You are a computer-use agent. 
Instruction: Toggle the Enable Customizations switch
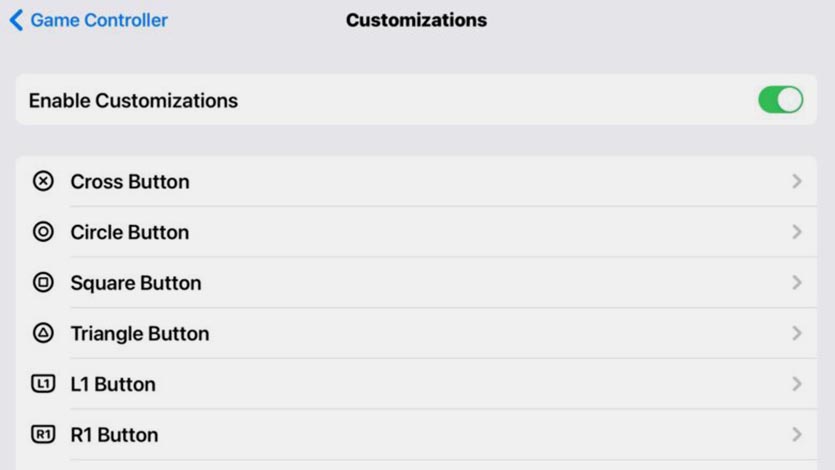[780, 100]
